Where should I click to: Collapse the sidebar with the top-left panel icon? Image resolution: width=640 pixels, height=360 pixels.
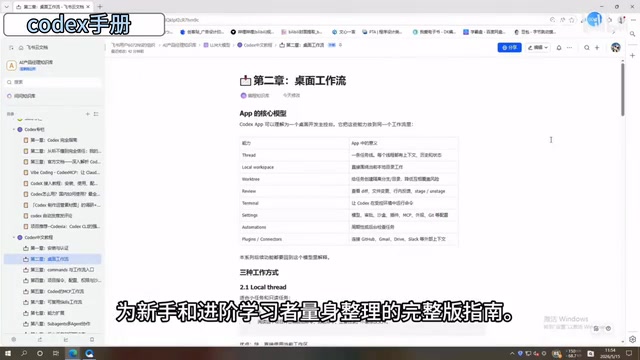pos(11,48)
